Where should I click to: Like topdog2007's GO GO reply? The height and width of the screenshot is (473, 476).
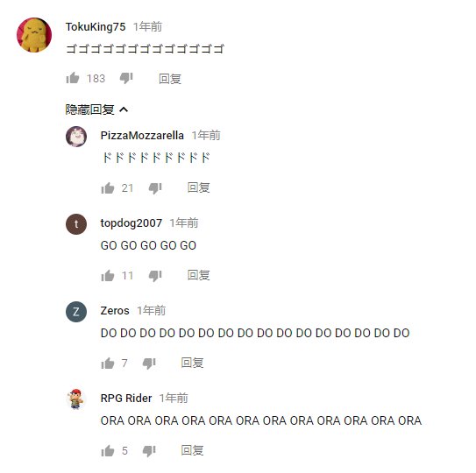(x=108, y=276)
